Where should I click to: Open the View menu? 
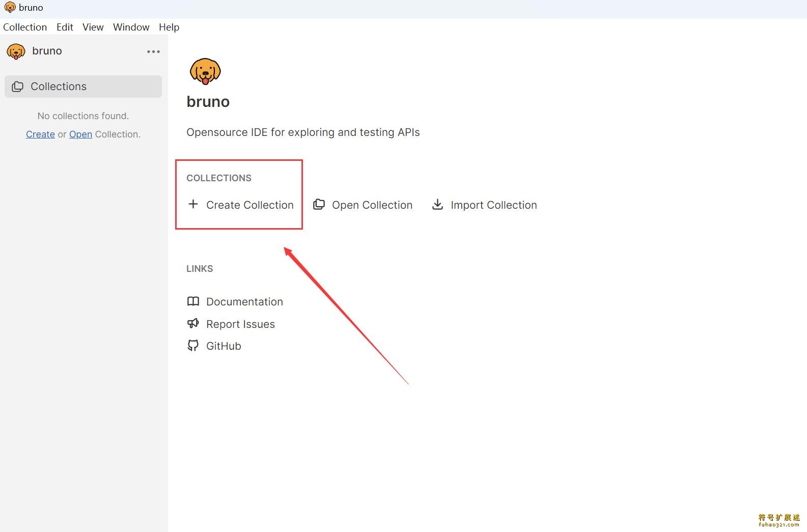[x=93, y=27]
